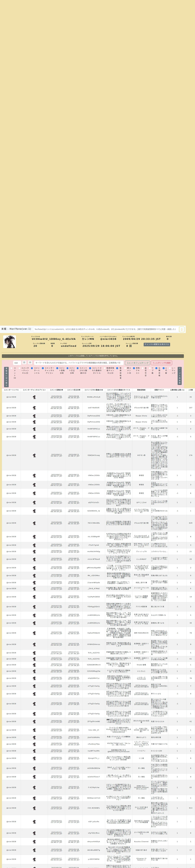Image resolution: width=195 pixels, height=868 pixels.
Task: Toggle the 投稿テキスト column checkbox
Action: tap(134, 368)
